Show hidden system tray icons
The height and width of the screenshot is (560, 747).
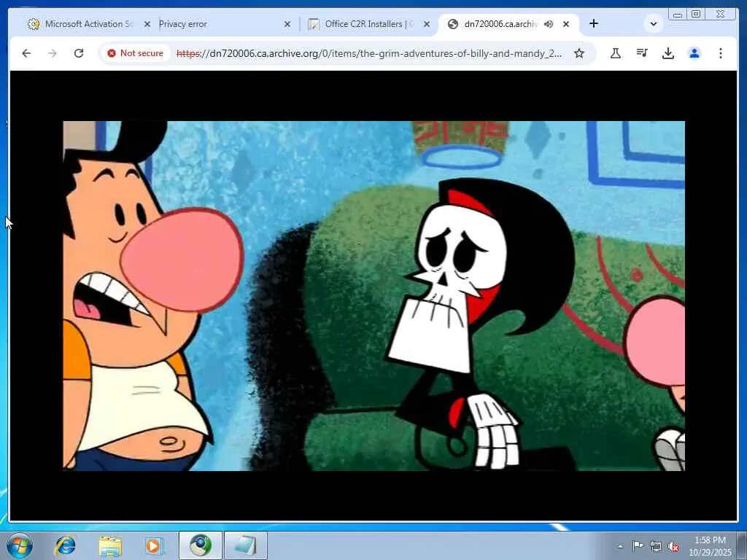[x=620, y=546]
